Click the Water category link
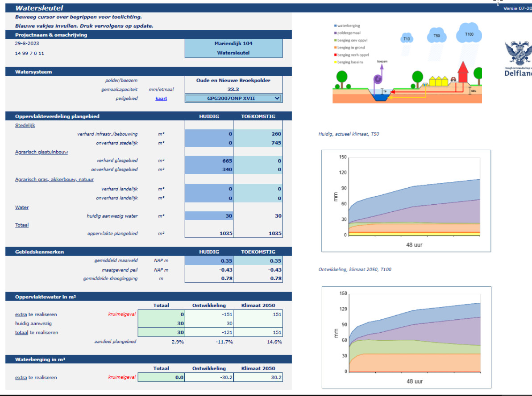This screenshot has width=532, height=396. (22, 207)
